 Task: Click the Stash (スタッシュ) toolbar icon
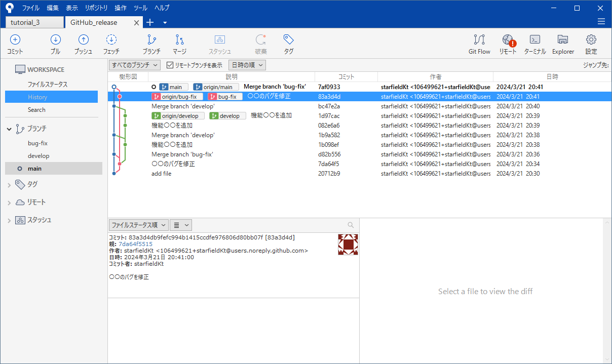click(220, 39)
